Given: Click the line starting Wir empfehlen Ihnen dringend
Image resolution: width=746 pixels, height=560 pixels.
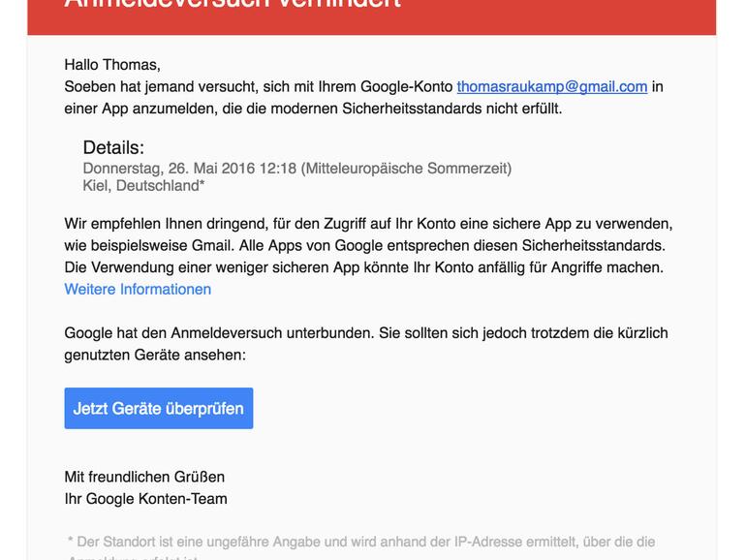Looking at the screenshot, I should (x=368, y=224).
